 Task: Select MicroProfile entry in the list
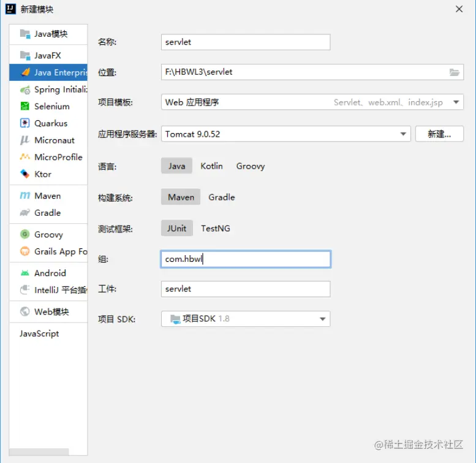point(48,157)
